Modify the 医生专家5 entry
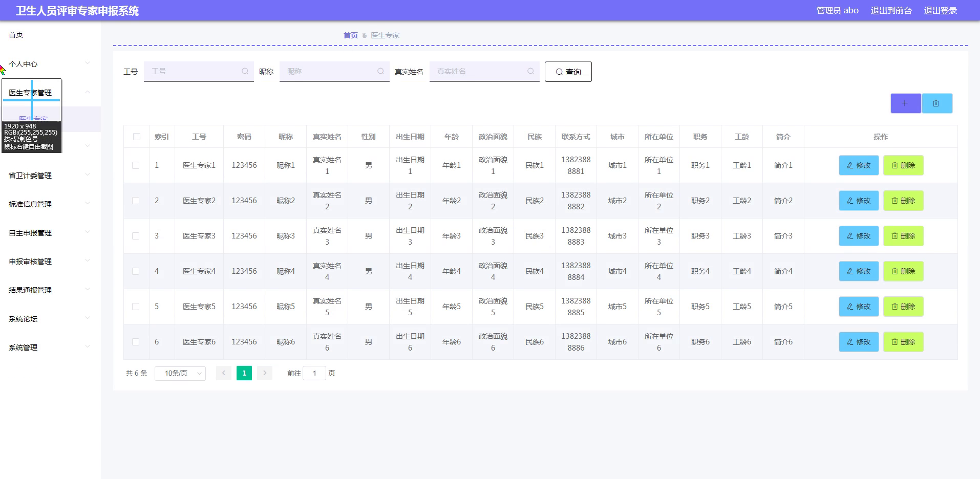Viewport: 980px width, 479px height. coord(858,307)
